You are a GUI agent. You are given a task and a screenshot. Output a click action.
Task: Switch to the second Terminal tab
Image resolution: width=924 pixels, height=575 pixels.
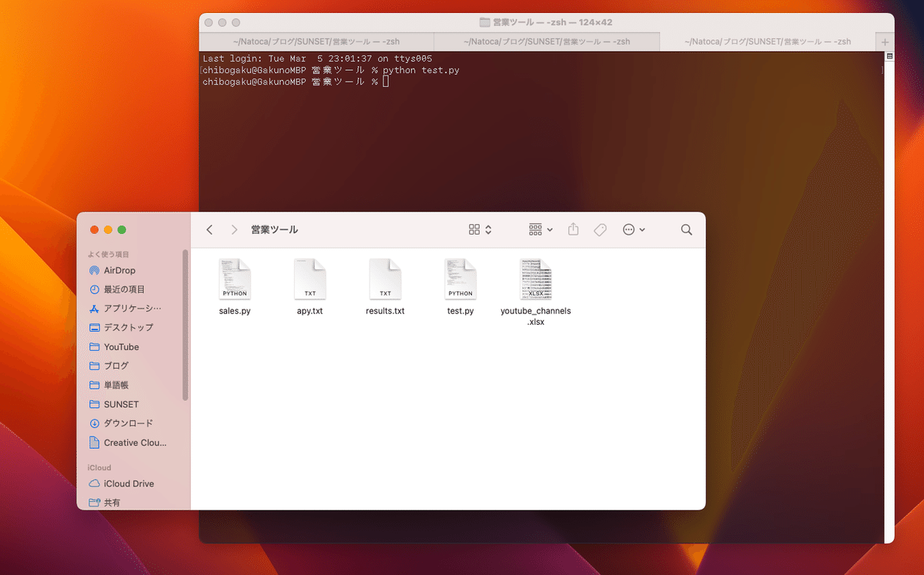pos(547,42)
